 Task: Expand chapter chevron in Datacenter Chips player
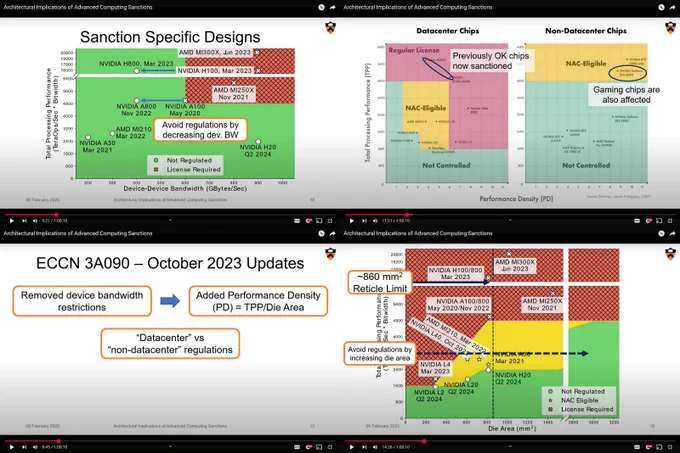[x=510, y=220]
